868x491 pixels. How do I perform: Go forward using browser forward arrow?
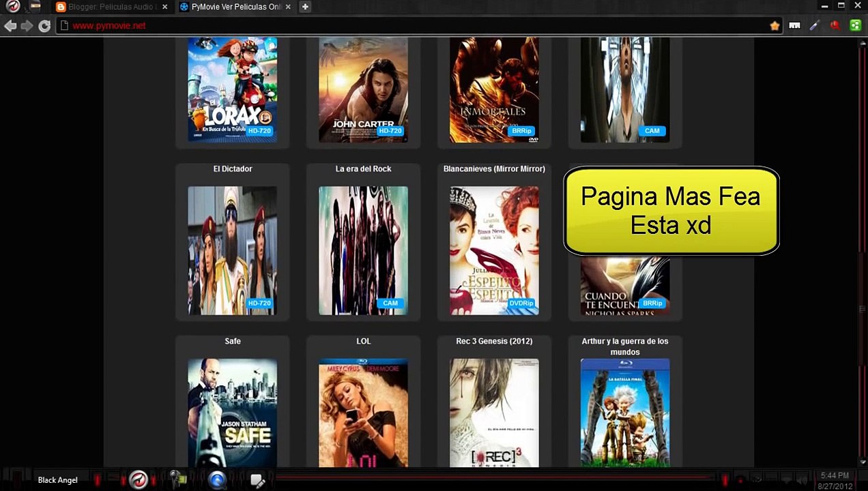tap(27, 26)
